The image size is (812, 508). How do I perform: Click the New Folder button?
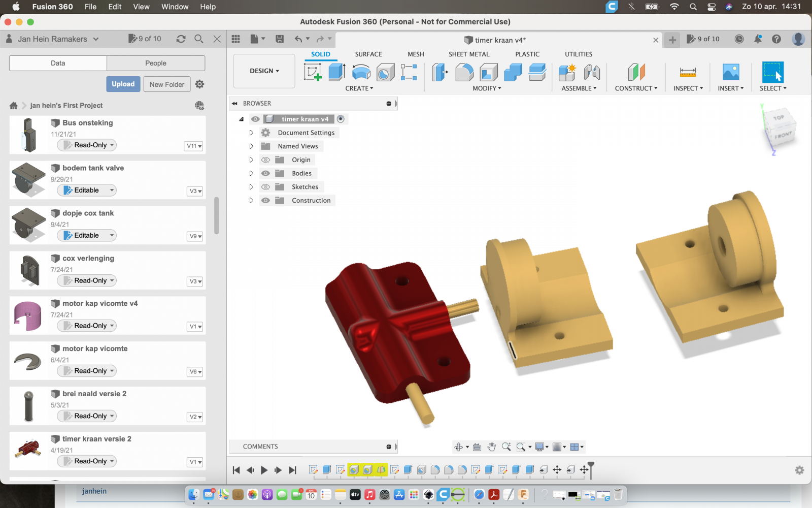pyautogui.click(x=167, y=84)
